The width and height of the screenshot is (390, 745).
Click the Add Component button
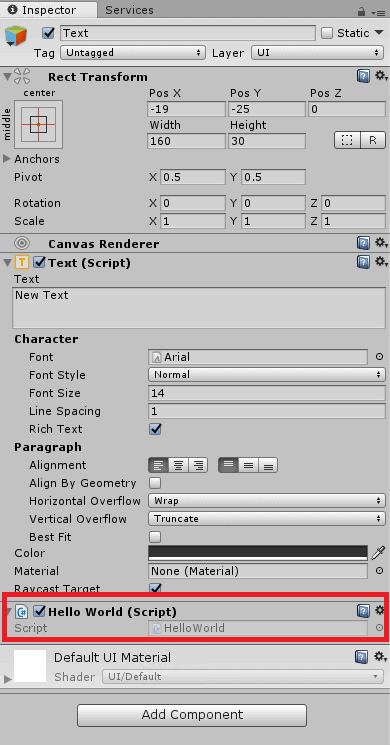(192, 715)
